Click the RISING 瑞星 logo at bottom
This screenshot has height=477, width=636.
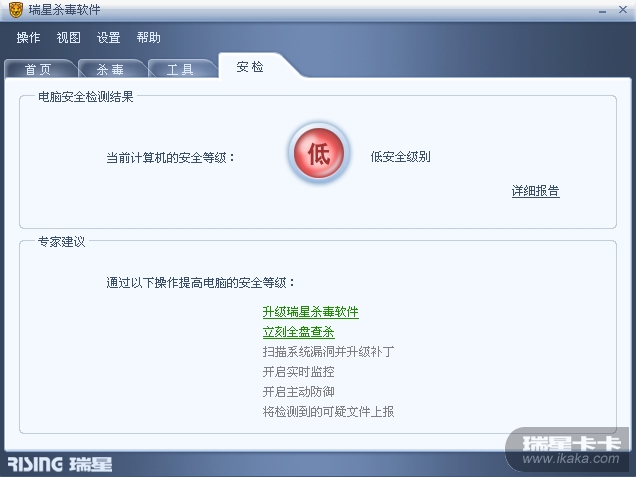pyautogui.click(x=60, y=464)
